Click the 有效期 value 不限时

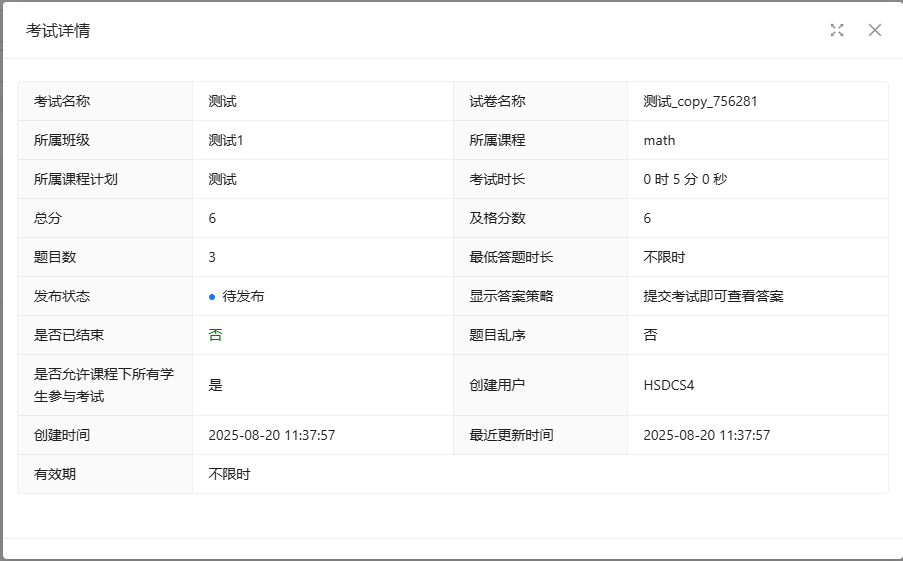coord(229,474)
